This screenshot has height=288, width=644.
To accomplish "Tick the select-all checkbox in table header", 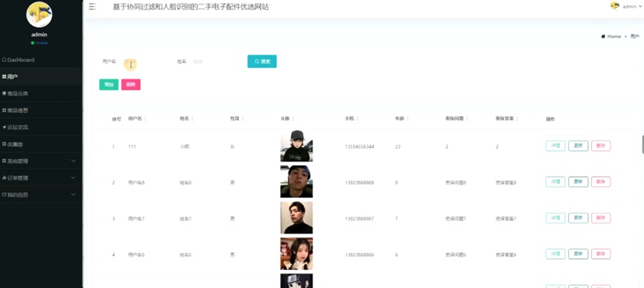I will pyautogui.click(x=98, y=119).
